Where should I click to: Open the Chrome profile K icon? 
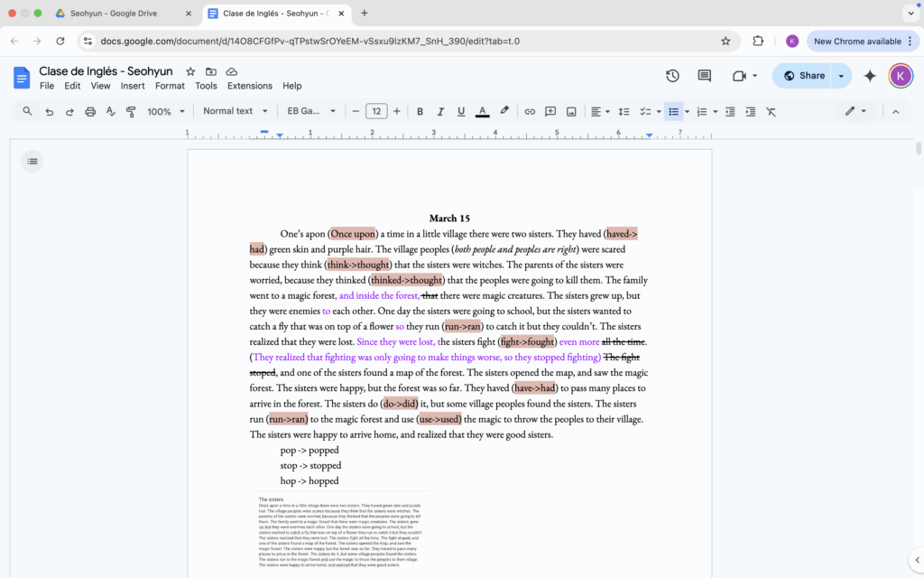792,42
